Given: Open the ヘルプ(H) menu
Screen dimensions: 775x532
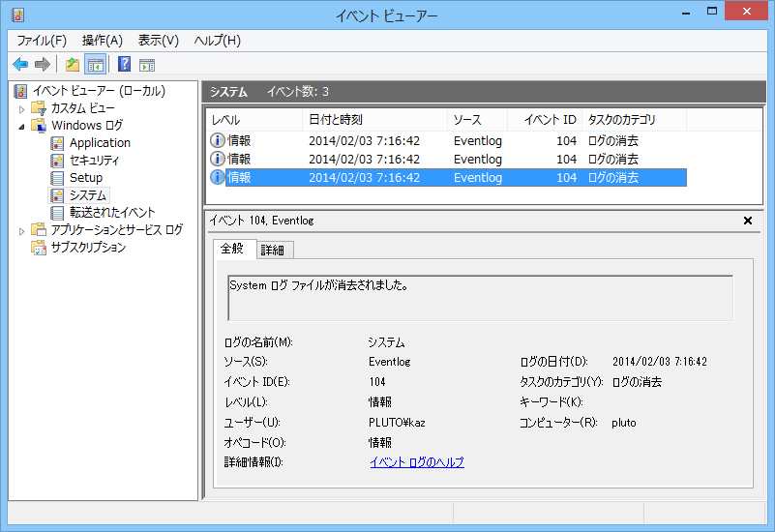Looking at the screenshot, I should point(218,41).
